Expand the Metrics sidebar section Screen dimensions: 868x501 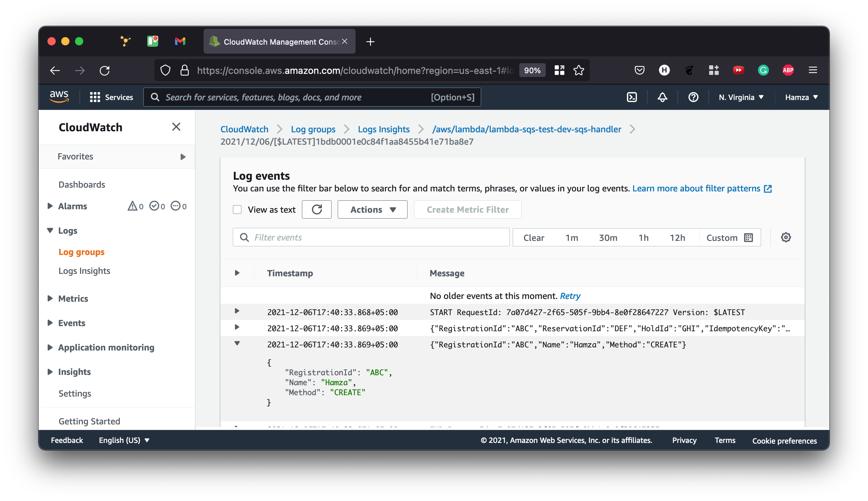click(x=50, y=298)
